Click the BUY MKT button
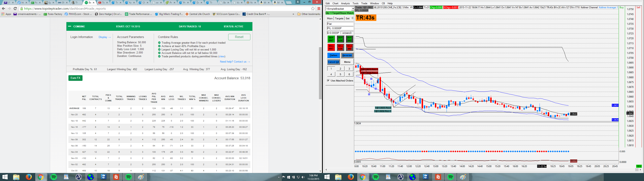644x181 pixels. (x=331, y=39)
